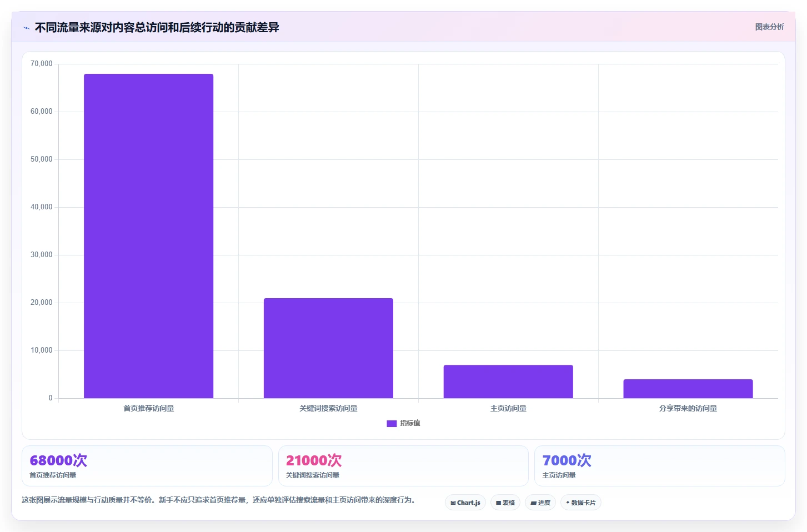The image size is (807, 532).
Task: Click the x-axis label 主页访问量
Action: click(508, 408)
